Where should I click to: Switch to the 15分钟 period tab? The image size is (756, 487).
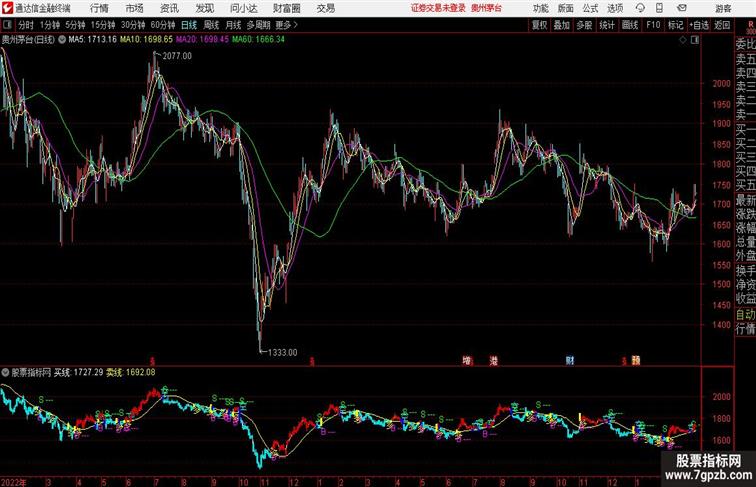tap(103, 25)
